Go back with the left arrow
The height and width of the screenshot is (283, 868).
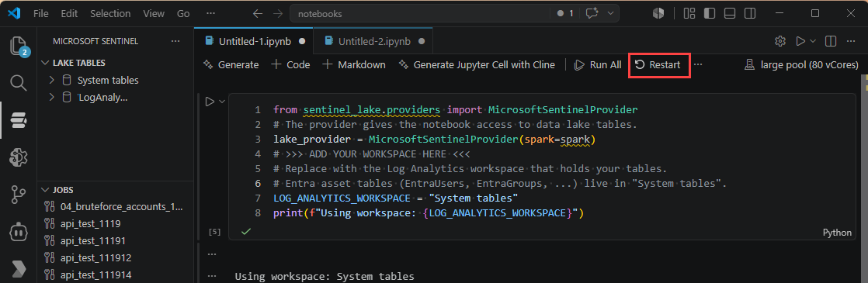coord(258,13)
